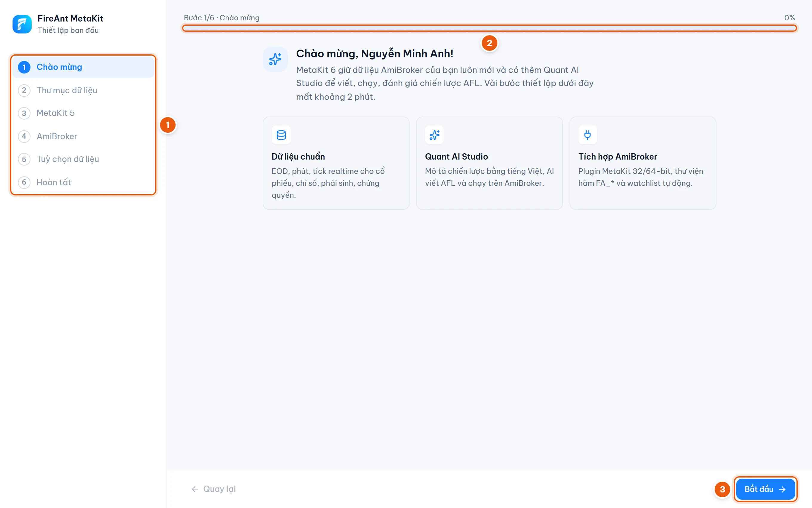This screenshot has width=812, height=508.
Task: Click the Thiết lập ban đầu subtitle
Action: click(x=68, y=30)
